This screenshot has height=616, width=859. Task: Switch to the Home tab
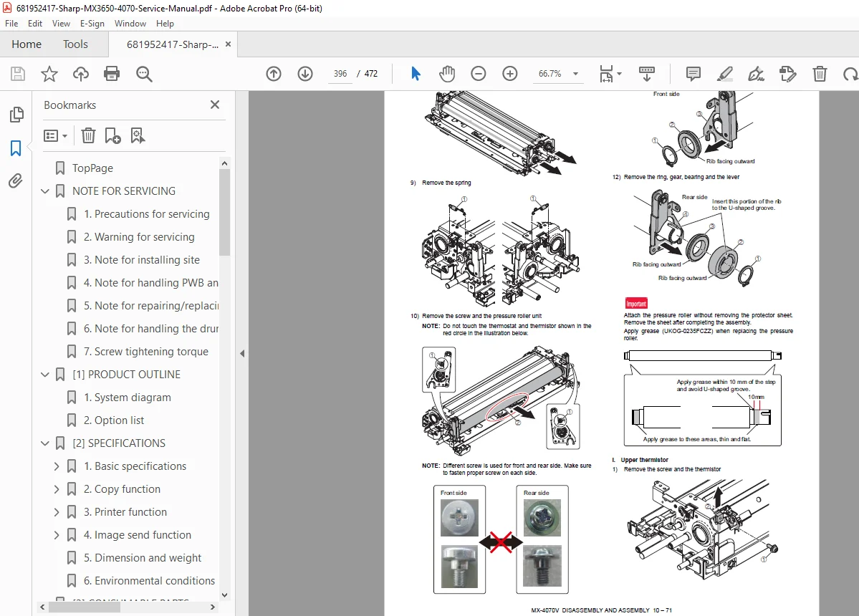point(27,44)
